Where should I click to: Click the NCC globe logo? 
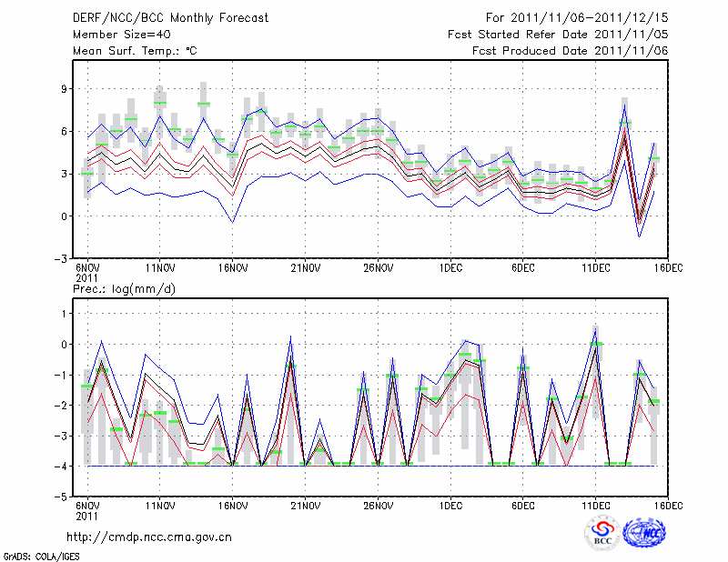coord(644,532)
